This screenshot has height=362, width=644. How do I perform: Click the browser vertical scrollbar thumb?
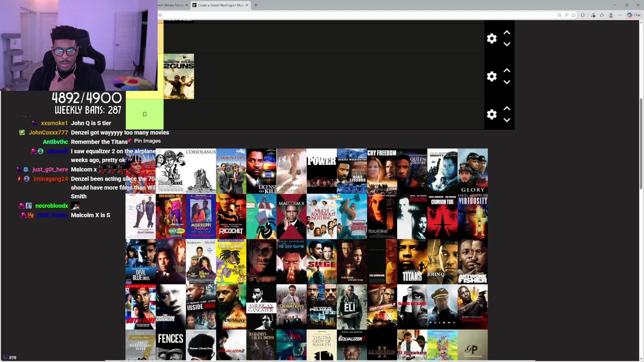point(641,143)
